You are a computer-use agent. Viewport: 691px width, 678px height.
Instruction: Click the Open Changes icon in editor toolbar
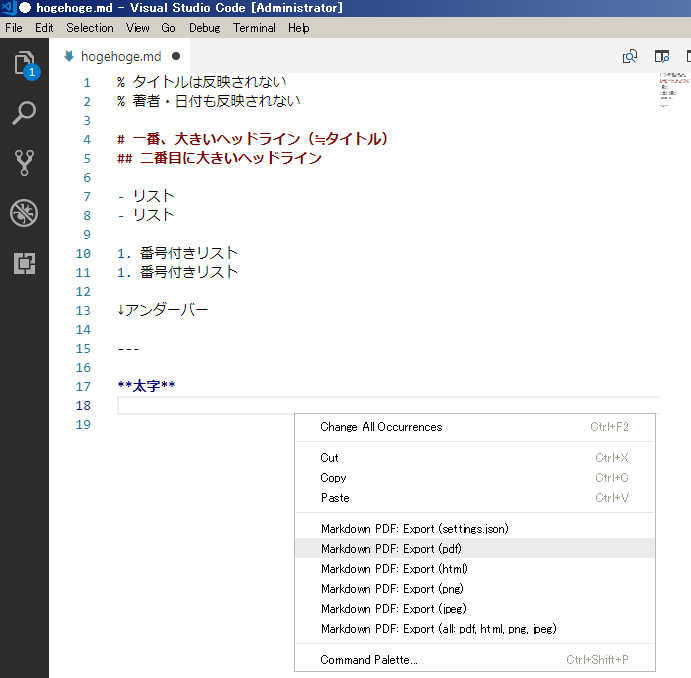630,56
